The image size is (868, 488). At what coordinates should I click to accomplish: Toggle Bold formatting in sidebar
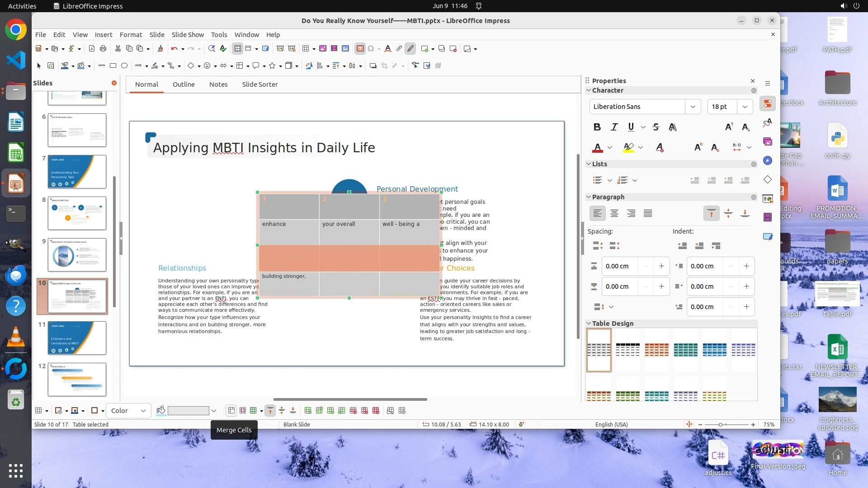click(597, 127)
